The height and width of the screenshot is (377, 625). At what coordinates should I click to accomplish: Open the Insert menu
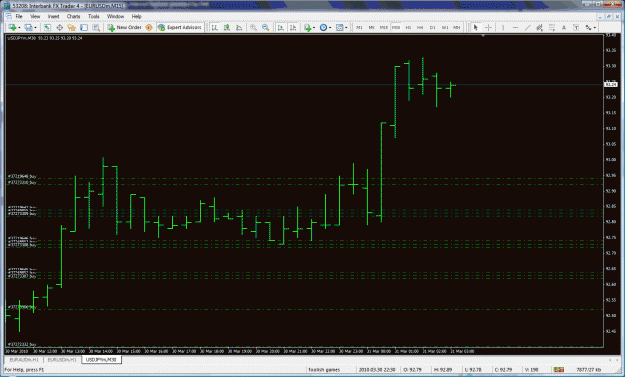pos(53,16)
